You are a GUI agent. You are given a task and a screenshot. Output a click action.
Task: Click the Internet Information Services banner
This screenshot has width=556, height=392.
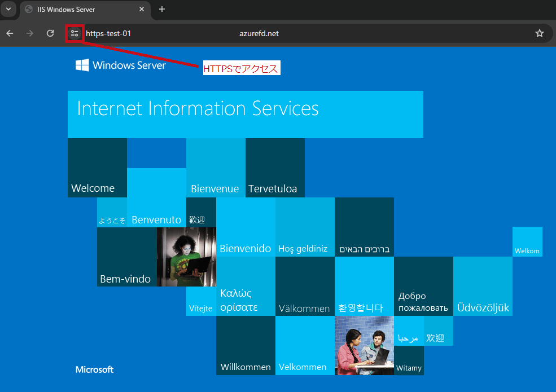pyautogui.click(x=245, y=114)
